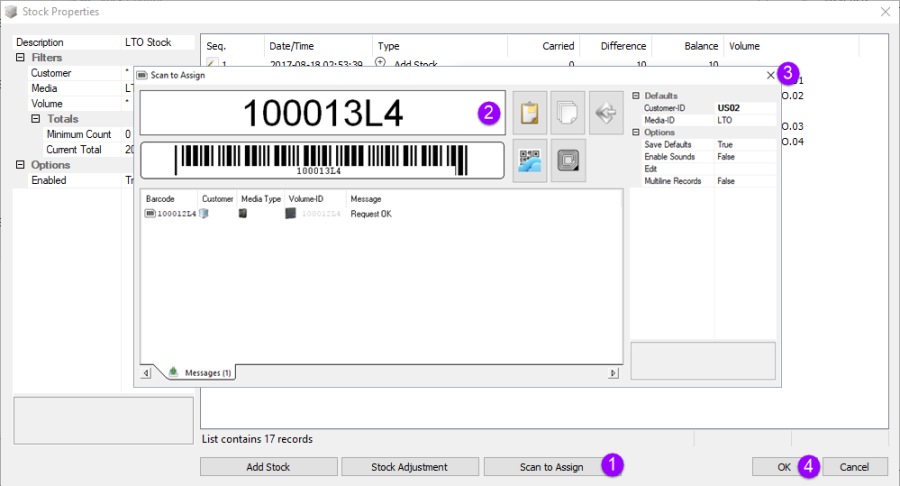This screenshot has width=900, height=486.
Task: Edit the Media-ID LTO value
Action: (x=745, y=120)
